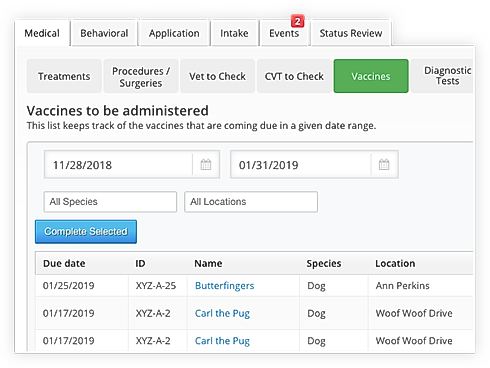The height and width of the screenshot is (368, 490).
Task: Select Procedures / Surgeries sub-tab
Action: [141, 77]
